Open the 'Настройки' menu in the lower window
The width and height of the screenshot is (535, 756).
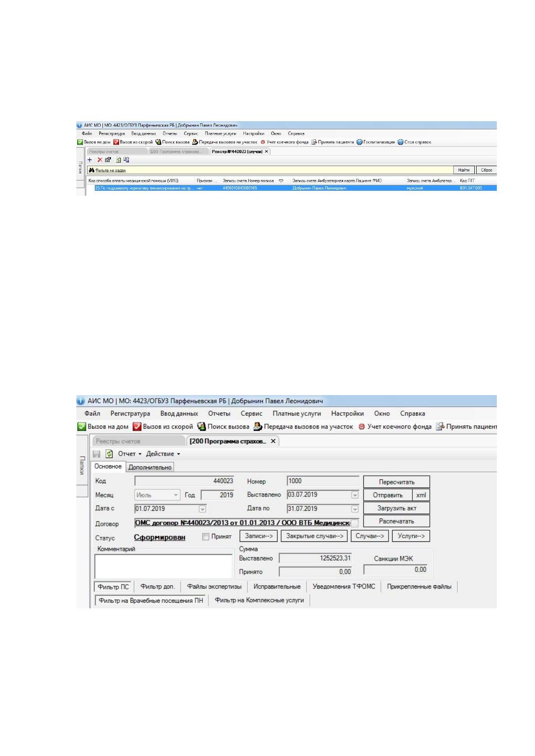tap(347, 414)
